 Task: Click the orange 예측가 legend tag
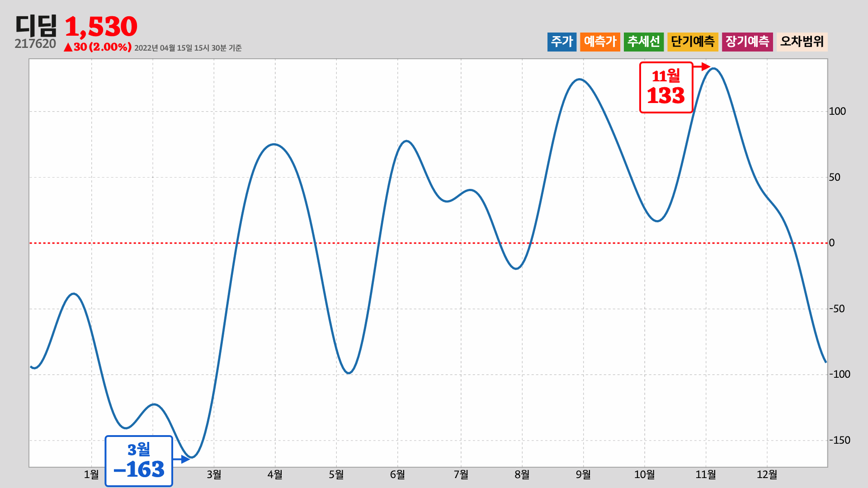600,42
